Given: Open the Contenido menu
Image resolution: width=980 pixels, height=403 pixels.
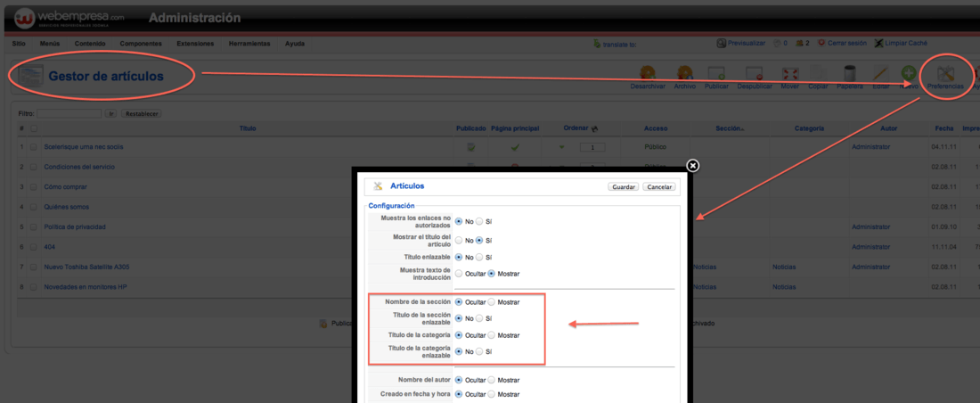Looking at the screenshot, I should click(x=89, y=44).
